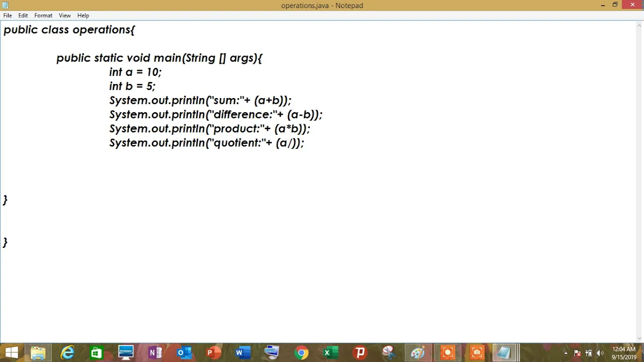This screenshot has width=644, height=362.
Task: Click vertical scrollbar up arrow
Action: (x=639, y=25)
